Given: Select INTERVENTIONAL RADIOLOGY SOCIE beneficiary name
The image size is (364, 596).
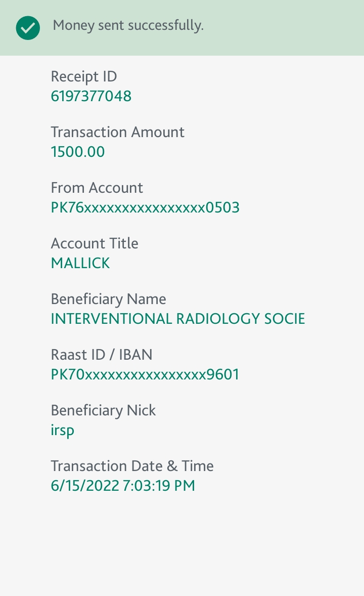Looking at the screenshot, I should pos(178,319).
